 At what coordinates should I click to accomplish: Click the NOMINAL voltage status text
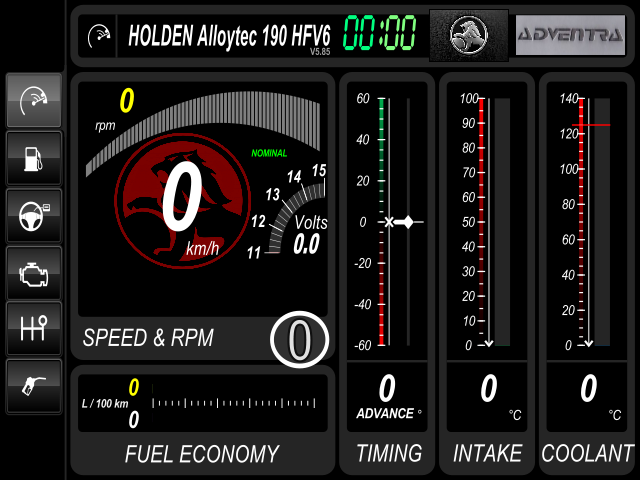[269, 153]
